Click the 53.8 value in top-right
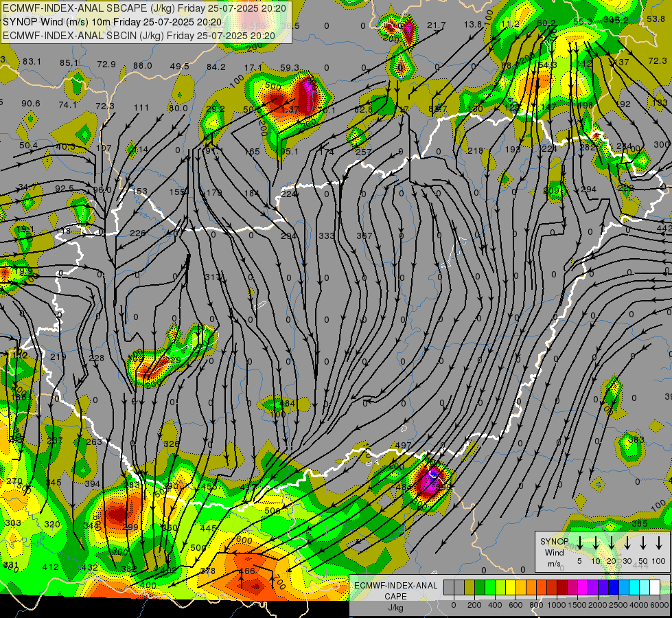 (x=656, y=19)
